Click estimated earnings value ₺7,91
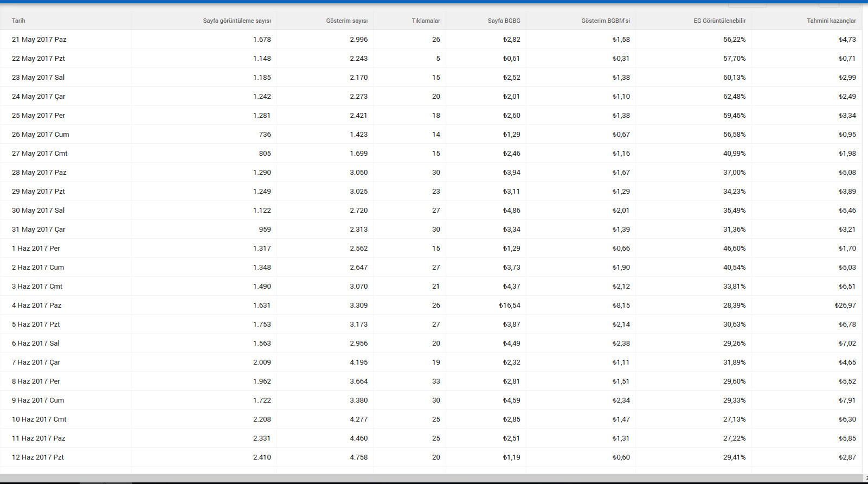Viewport: 868px width, 484px height. 847,400
